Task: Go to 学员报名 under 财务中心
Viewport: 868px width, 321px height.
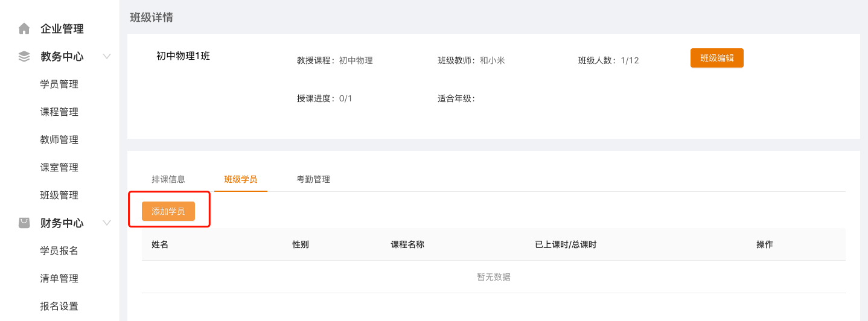Action: point(59,251)
